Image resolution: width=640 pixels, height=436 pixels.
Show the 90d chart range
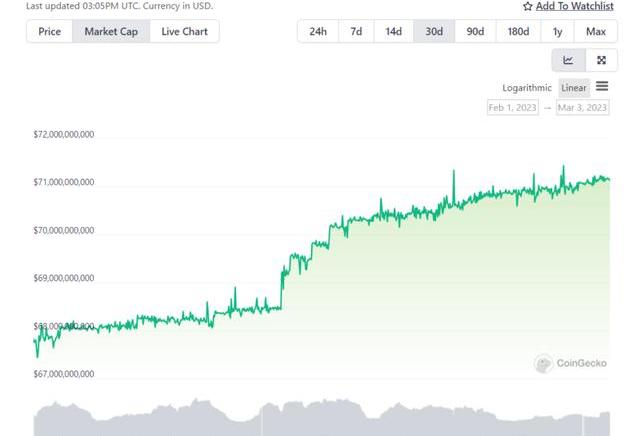tap(474, 31)
